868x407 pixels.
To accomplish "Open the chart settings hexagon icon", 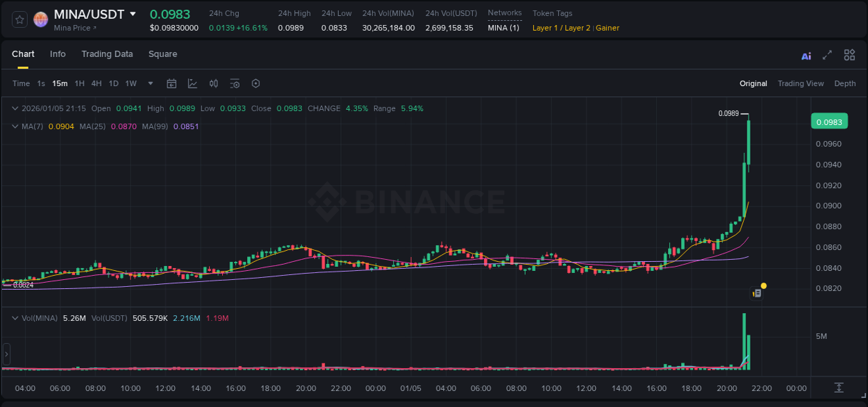I will pos(256,83).
